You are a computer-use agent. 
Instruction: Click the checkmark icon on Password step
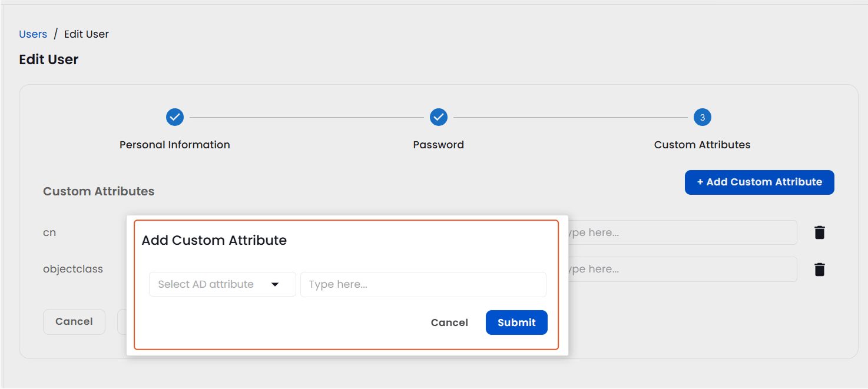(438, 117)
